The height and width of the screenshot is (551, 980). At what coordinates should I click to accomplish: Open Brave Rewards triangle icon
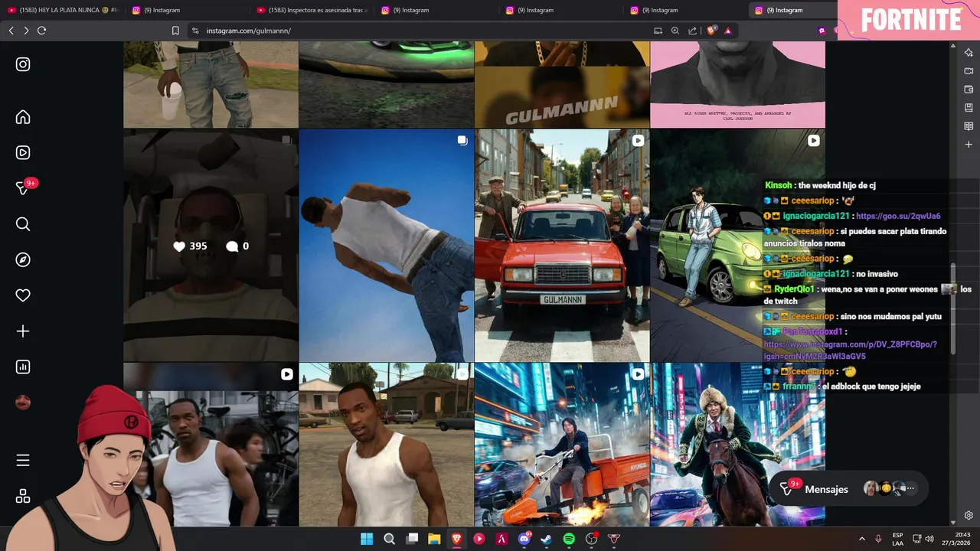727,31
